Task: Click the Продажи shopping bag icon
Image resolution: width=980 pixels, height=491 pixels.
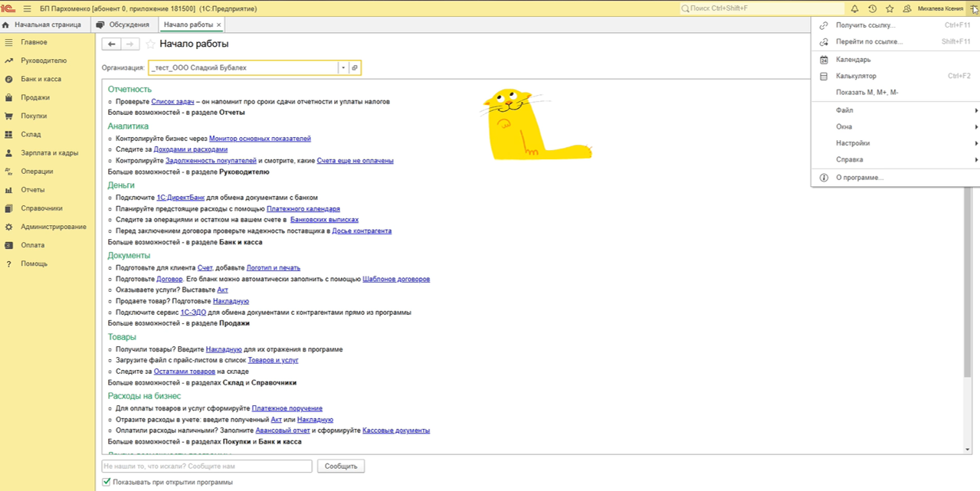Action: pyautogui.click(x=8, y=97)
